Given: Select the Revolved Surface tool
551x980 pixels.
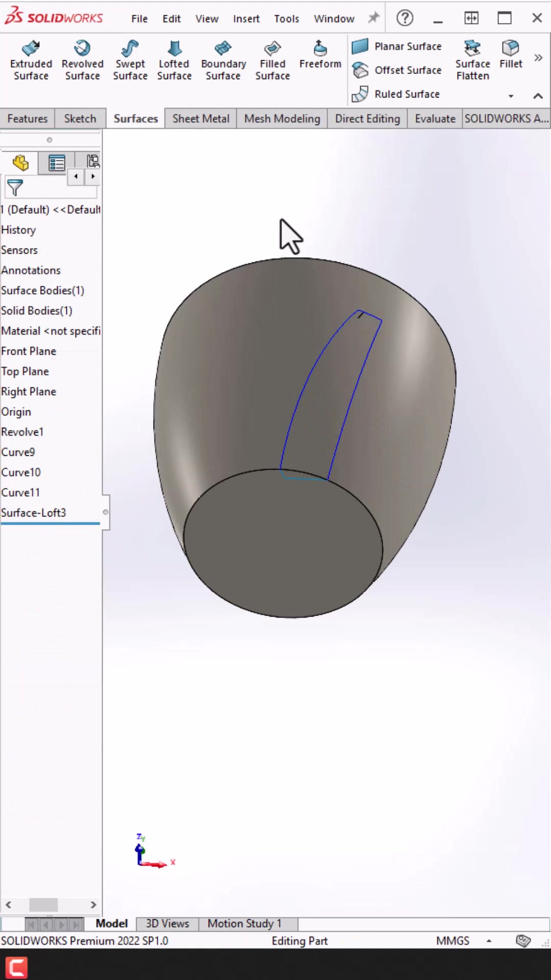Looking at the screenshot, I should (x=83, y=61).
